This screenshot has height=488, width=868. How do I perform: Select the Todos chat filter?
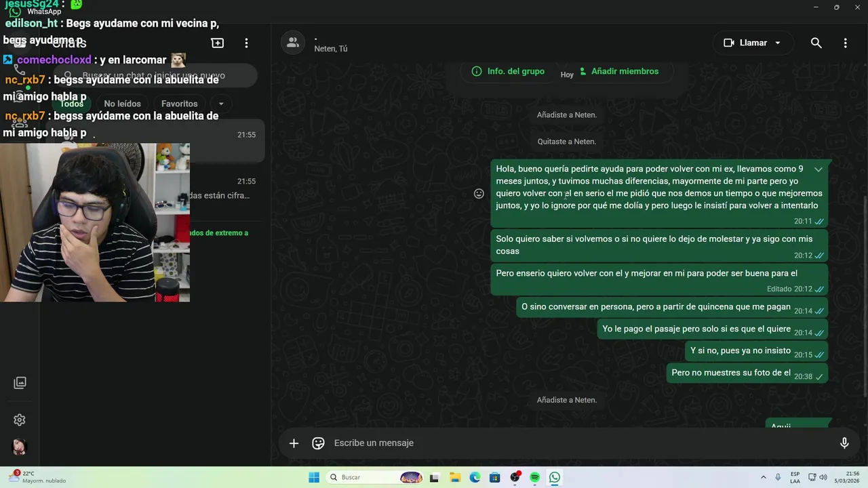[71, 104]
